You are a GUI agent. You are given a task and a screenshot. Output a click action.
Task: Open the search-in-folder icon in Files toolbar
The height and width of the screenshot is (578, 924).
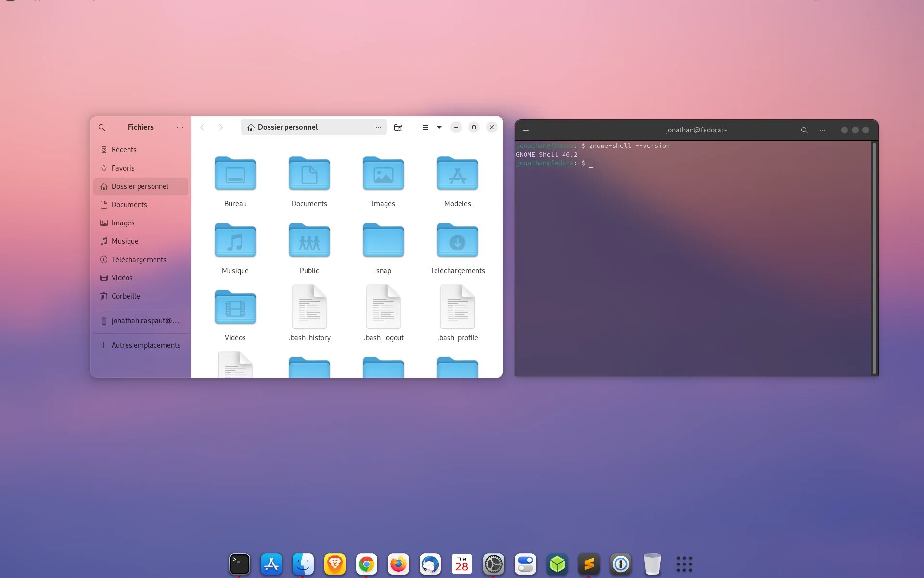(x=398, y=127)
